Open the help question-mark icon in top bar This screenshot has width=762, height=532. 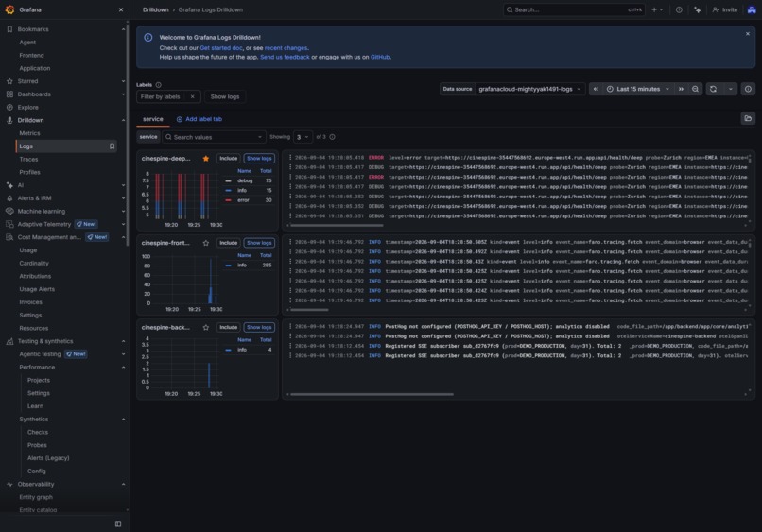coord(679,9)
